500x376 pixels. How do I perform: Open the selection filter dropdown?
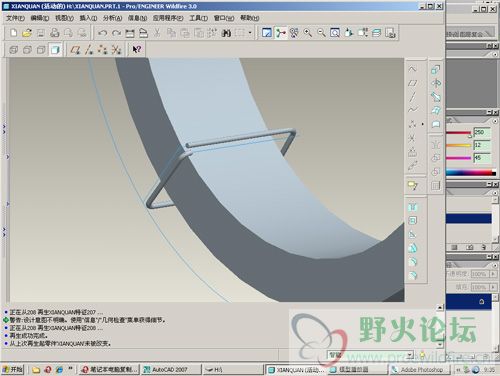410,355
